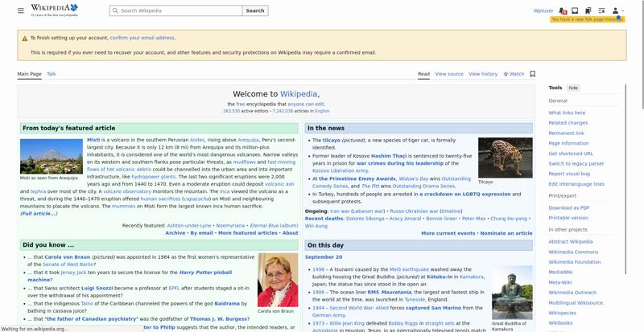Viewport: 644px width, 332px height.
Task: Click Report visual bug
Action: point(569,174)
